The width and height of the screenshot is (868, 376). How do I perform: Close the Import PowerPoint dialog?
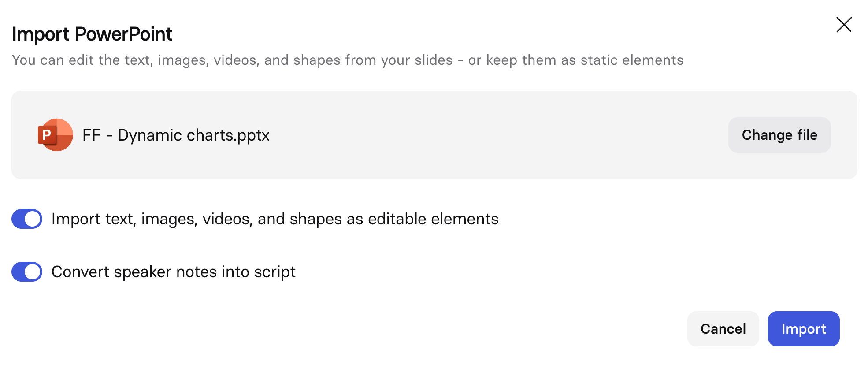point(844,25)
